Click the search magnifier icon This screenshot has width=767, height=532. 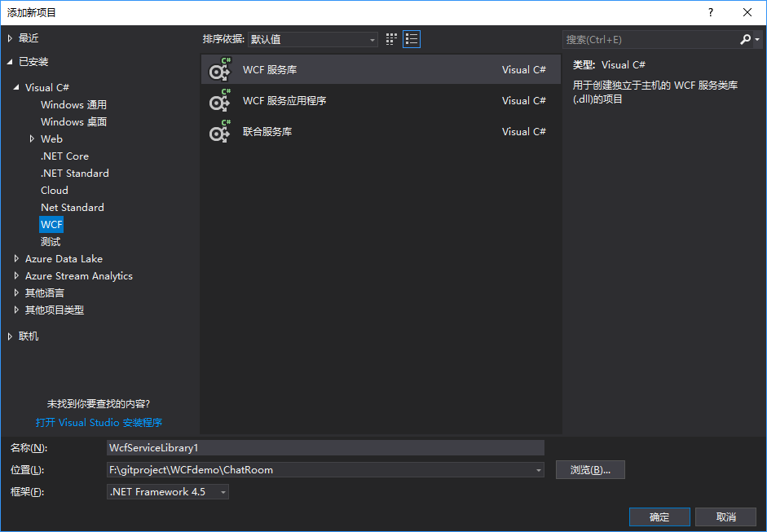pyautogui.click(x=745, y=39)
